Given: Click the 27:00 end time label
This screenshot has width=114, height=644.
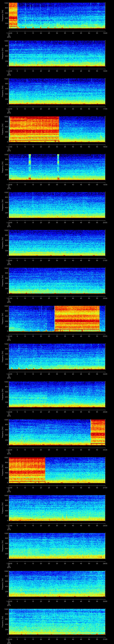Looking at the screenshot, I should click(x=105, y=487).
